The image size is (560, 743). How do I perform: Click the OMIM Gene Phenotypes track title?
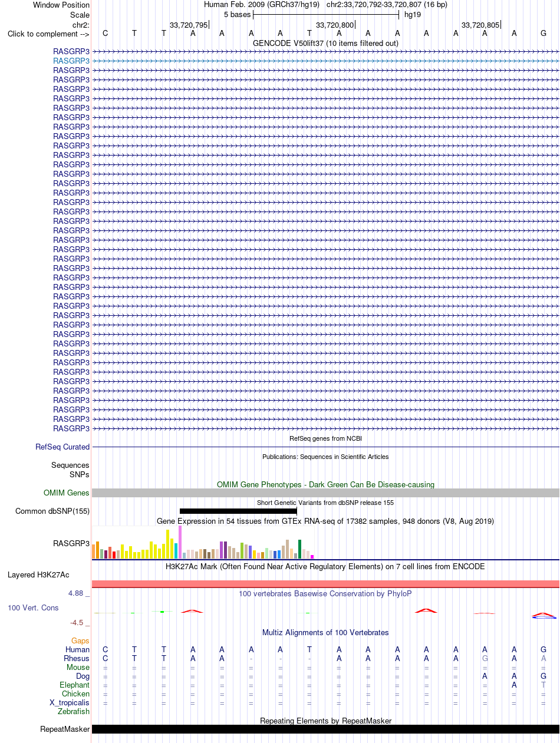click(x=325, y=485)
